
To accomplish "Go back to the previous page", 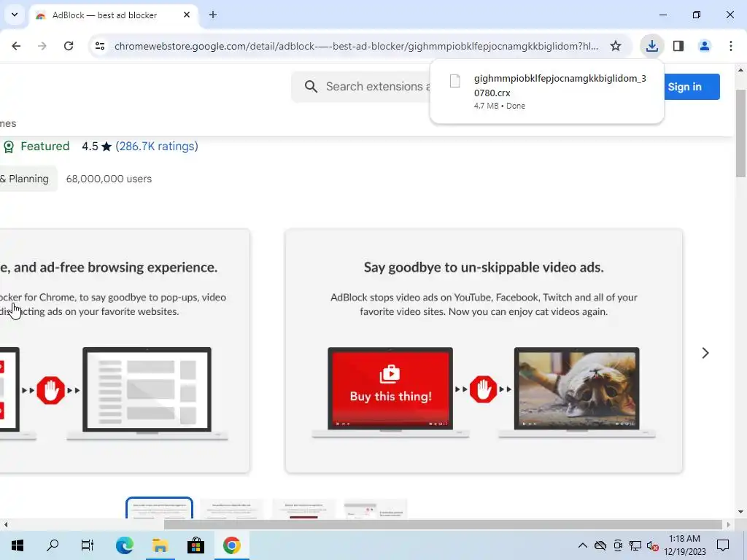I will click(x=16, y=46).
